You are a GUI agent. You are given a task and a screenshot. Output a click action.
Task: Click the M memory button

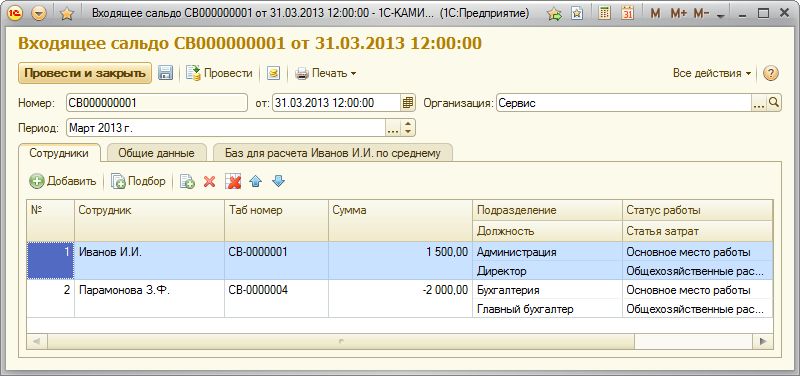pyautogui.click(x=656, y=14)
